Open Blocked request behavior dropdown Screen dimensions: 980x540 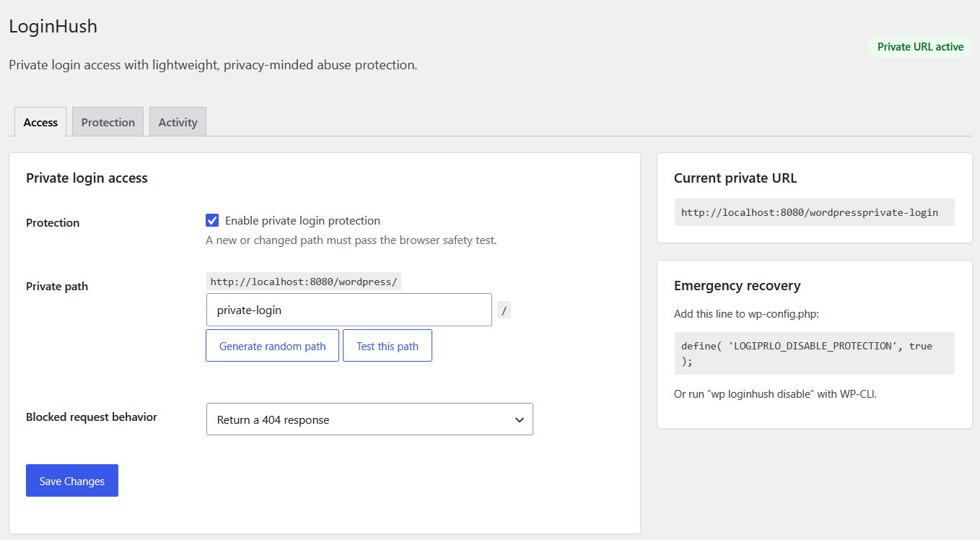pos(369,419)
